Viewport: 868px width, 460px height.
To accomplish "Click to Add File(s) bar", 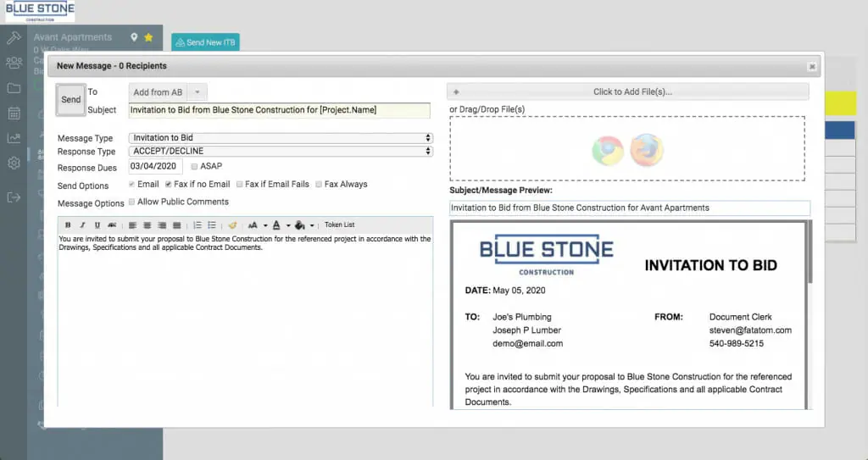I will [x=628, y=91].
